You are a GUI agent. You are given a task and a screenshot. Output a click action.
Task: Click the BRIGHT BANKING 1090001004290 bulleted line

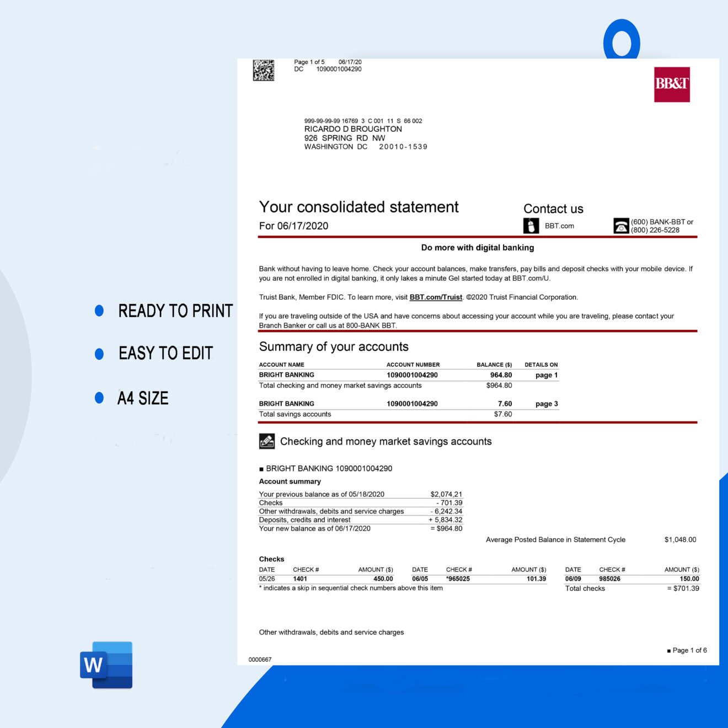[x=325, y=468]
